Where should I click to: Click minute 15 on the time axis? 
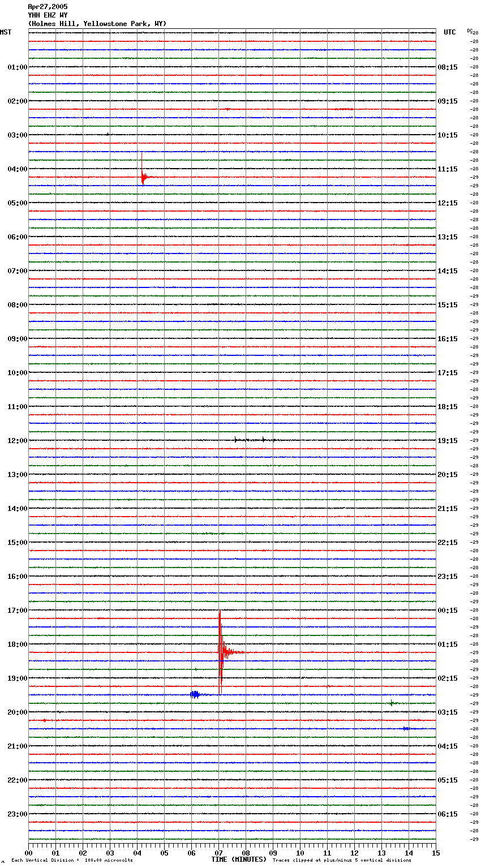pos(436,853)
